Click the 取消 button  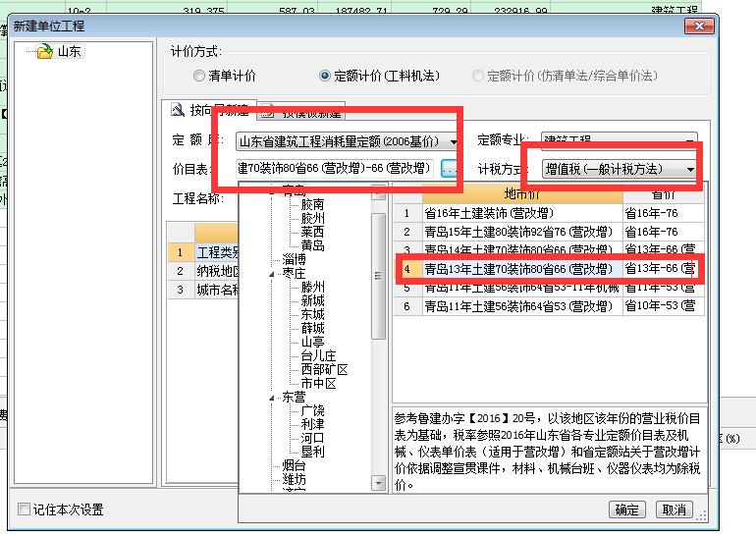coord(675,509)
